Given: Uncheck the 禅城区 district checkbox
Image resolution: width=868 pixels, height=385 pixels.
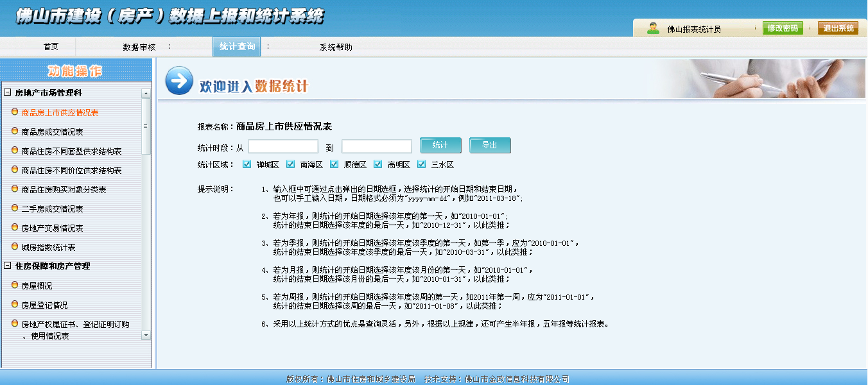Looking at the screenshot, I should pyautogui.click(x=247, y=164).
